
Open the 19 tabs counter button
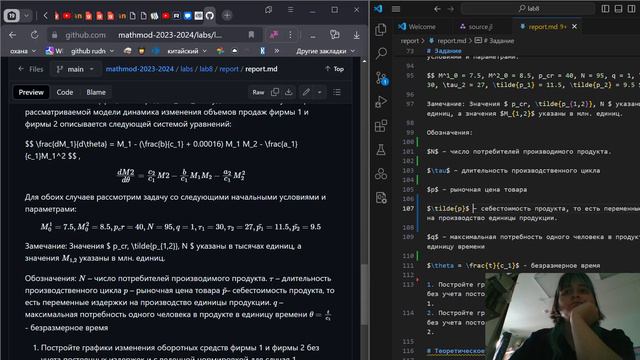[12, 16]
